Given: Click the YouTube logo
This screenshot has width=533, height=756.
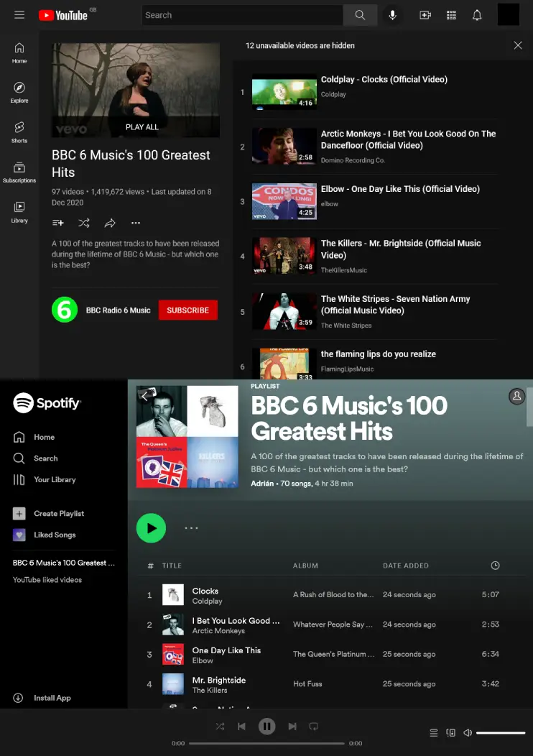Looking at the screenshot, I should [x=64, y=15].
